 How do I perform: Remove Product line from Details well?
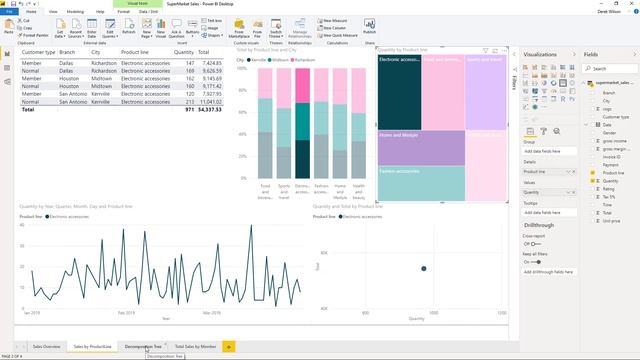[x=573, y=172]
